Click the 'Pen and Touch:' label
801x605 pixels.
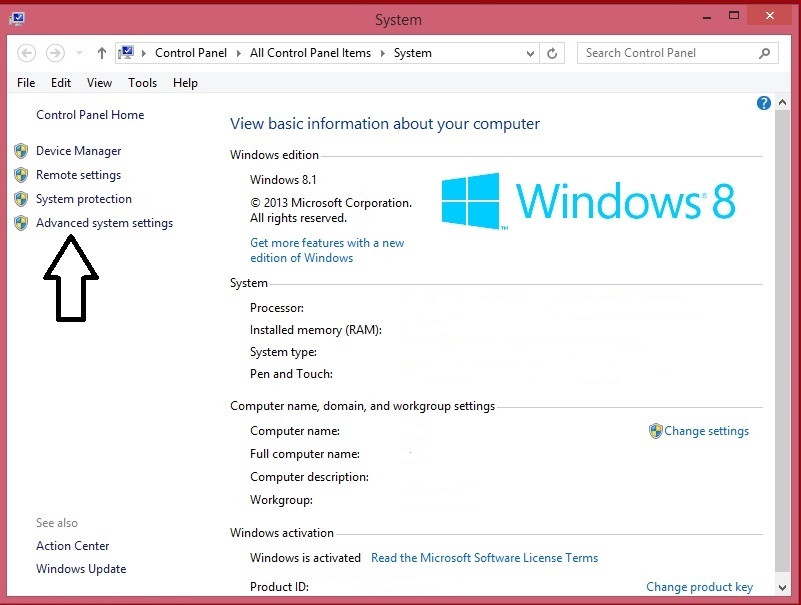pos(291,374)
